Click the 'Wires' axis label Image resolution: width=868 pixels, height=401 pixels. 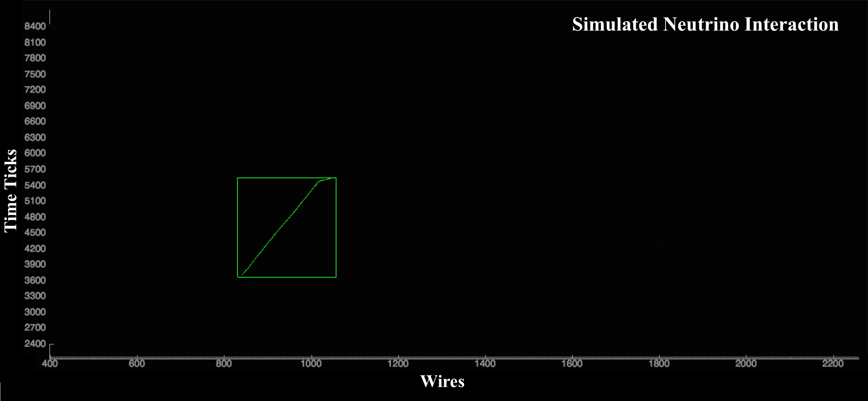[442, 381]
